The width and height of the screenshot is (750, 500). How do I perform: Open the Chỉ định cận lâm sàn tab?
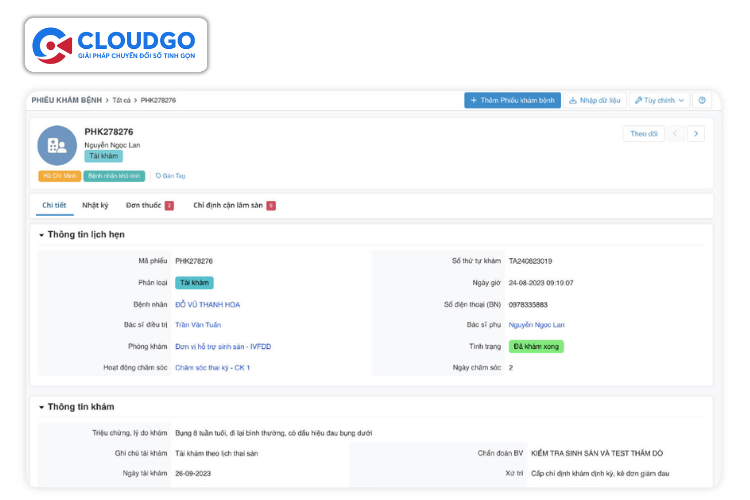pos(228,205)
